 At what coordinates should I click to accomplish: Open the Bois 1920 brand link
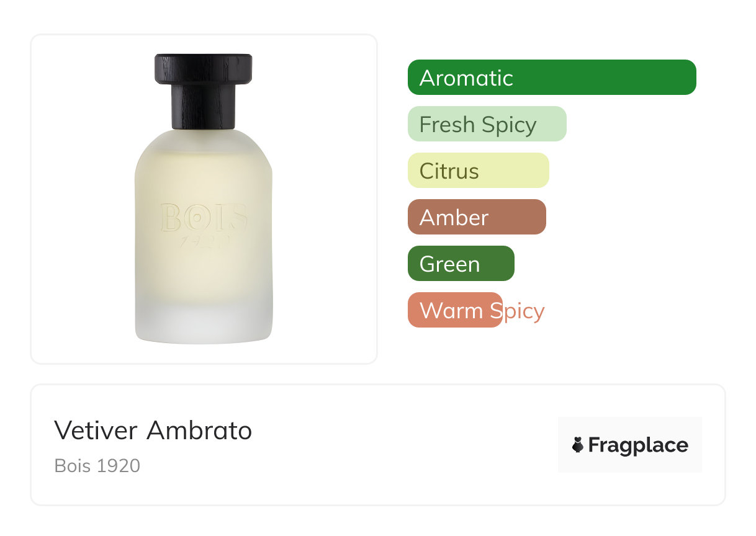pyautogui.click(x=97, y=465)
